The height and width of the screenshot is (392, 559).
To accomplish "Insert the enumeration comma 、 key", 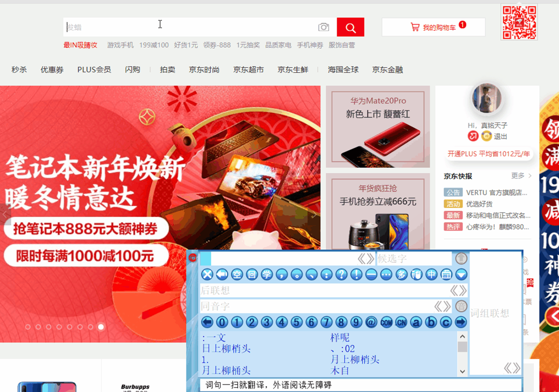I will coord(312,275).
